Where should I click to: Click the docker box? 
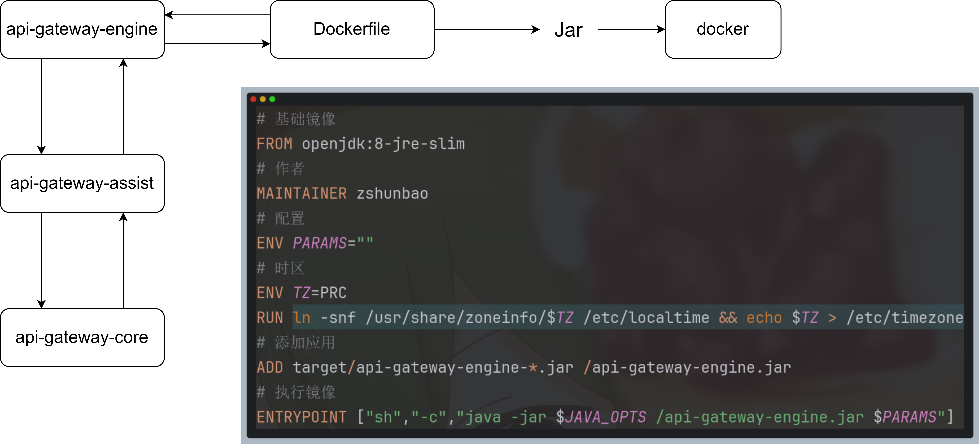[723, 29]
